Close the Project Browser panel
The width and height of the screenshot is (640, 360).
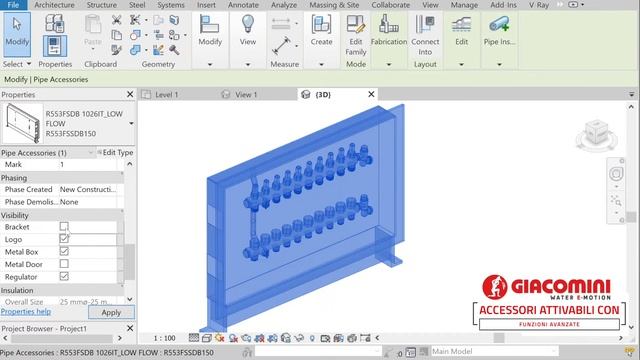pyautogui.click(x=130, y=328)
